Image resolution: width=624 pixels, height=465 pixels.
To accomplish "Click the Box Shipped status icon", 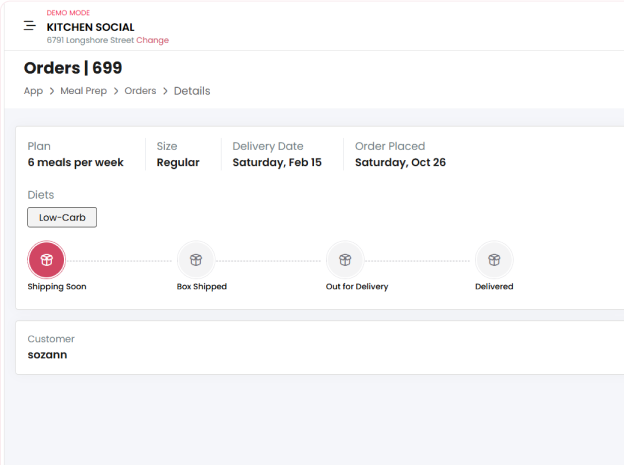I will 196,260.
